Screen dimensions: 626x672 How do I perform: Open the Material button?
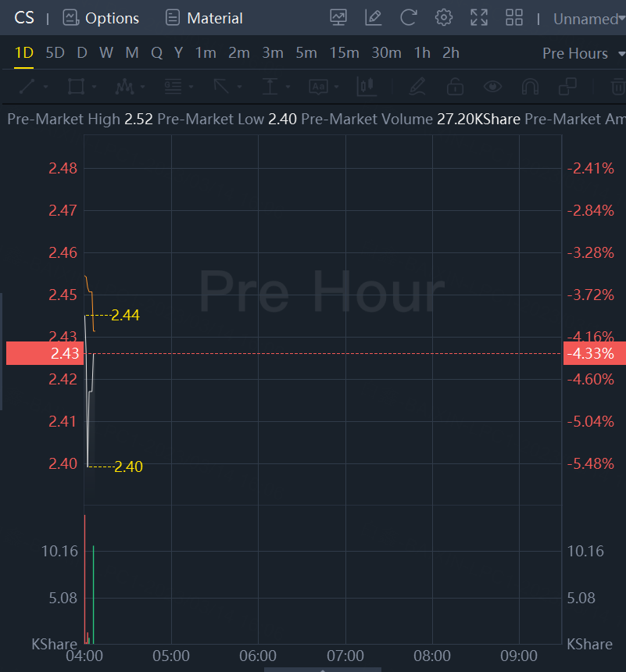tap(205, 18)
